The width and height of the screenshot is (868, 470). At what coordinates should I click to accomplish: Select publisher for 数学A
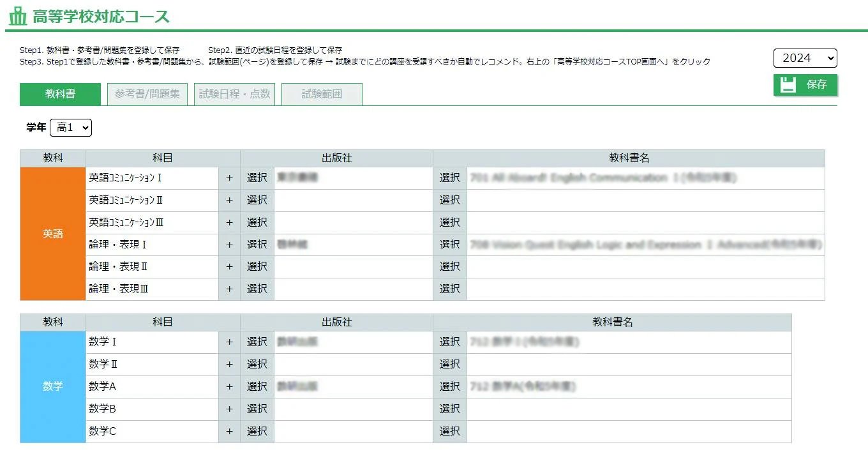point(257,387)
